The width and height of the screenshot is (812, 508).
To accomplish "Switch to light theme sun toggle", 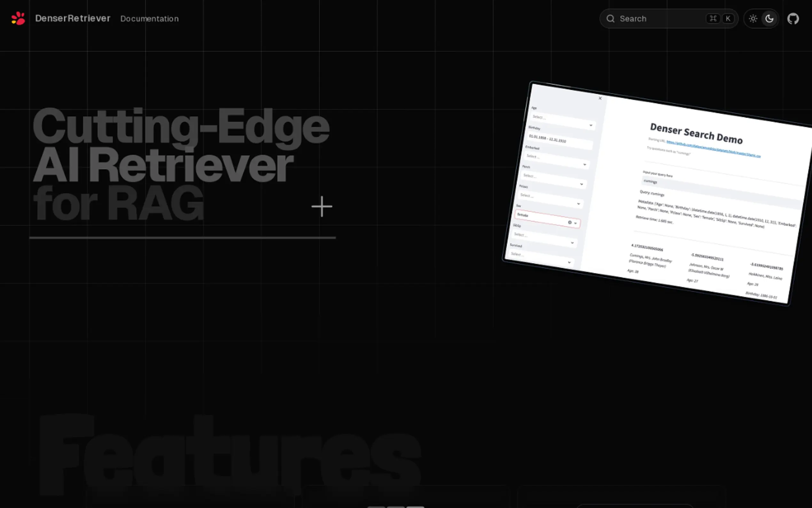I will click(753, 19).
